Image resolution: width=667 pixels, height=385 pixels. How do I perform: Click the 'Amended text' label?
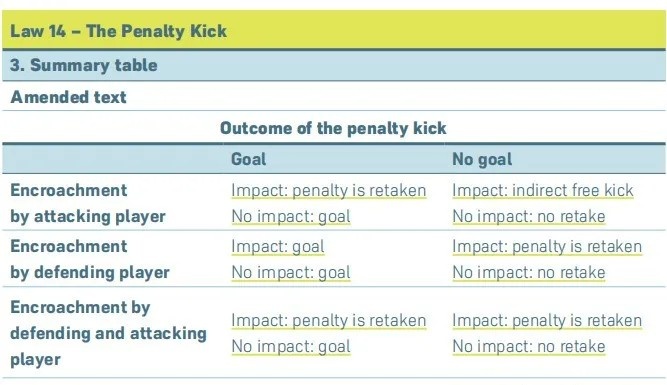click(x=68, y=97)
